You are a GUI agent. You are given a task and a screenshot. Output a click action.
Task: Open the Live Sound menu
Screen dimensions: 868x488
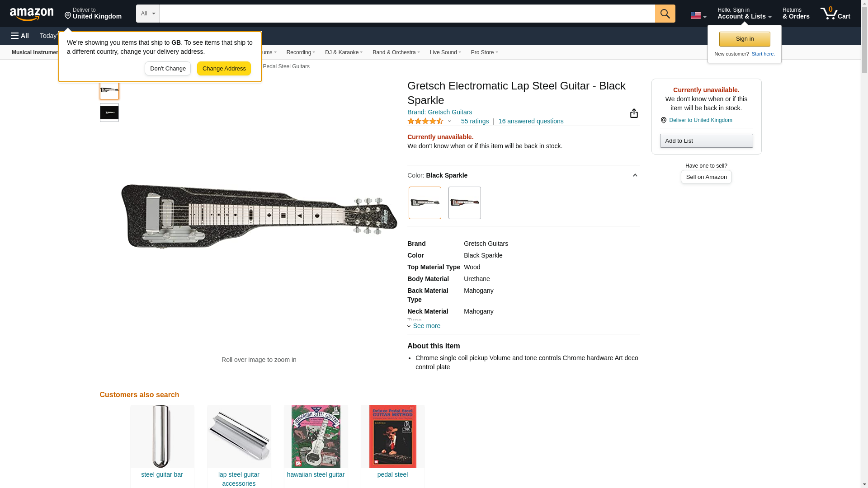pos(445,52)
